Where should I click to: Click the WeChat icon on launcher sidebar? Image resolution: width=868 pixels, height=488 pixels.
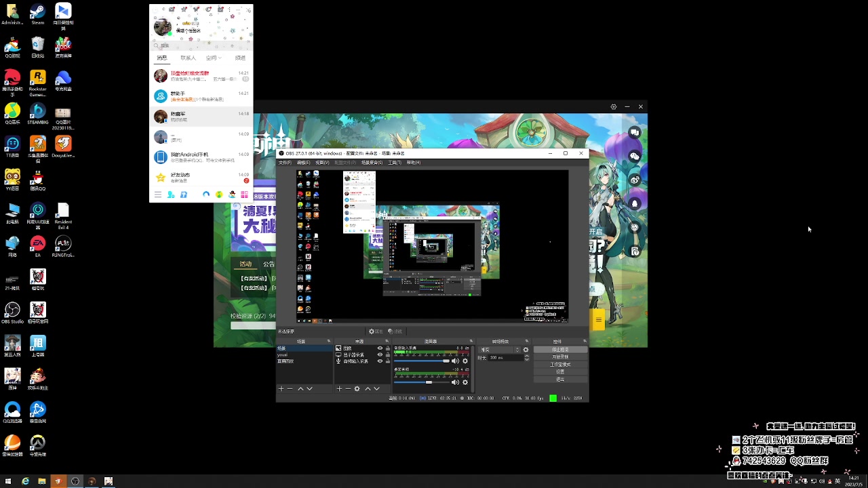point(635,156)
